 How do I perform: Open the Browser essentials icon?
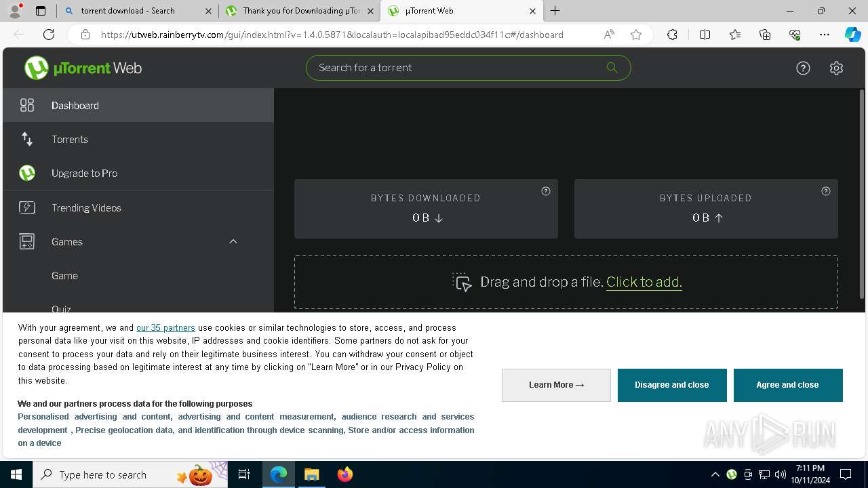click(x=795, y=35)
